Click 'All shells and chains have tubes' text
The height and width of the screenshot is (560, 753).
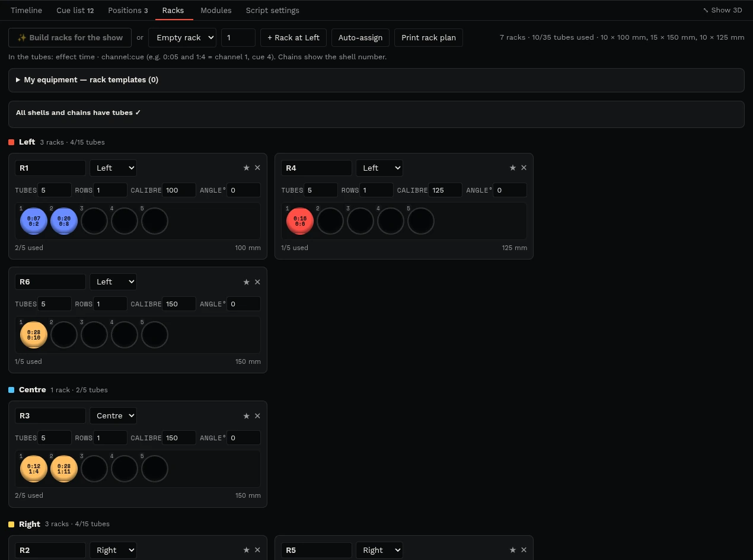(x=78, y=113)
